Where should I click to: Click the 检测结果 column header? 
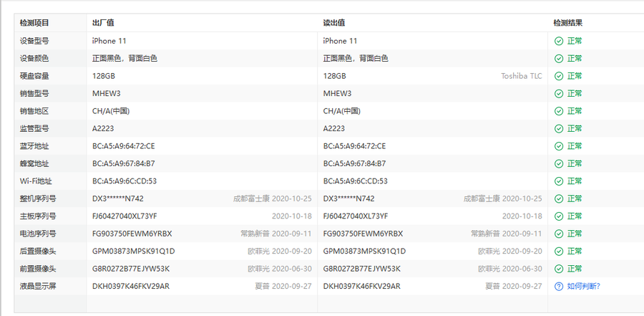[568, 23]
